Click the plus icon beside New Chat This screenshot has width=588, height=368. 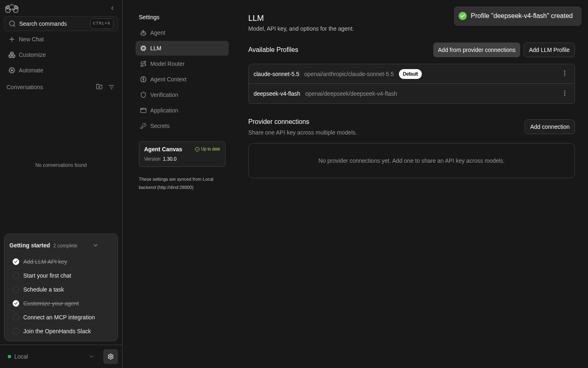[x=12, y=39]
